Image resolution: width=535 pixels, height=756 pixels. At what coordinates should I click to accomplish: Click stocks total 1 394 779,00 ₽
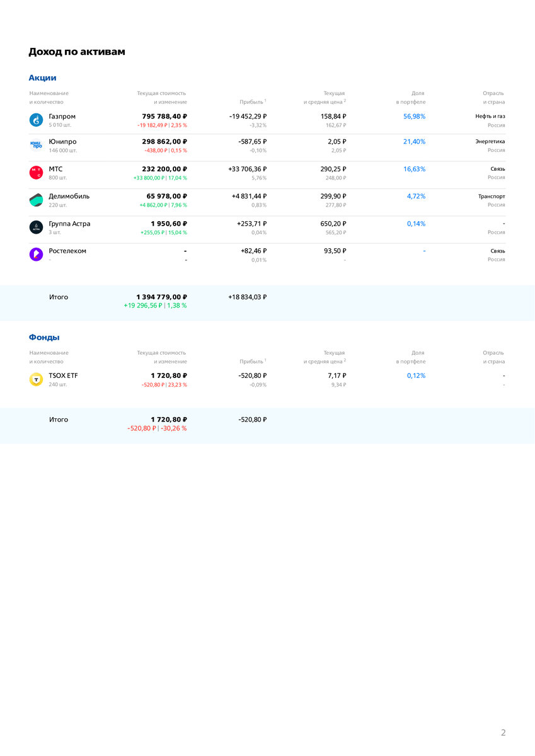point(161,297)
